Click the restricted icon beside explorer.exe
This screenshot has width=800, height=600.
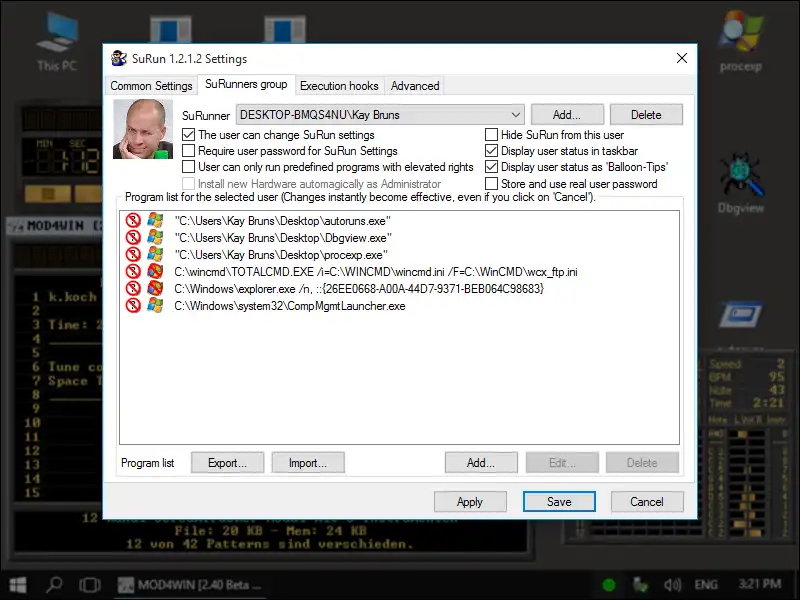pyautogui.click(x=133, y=288)
